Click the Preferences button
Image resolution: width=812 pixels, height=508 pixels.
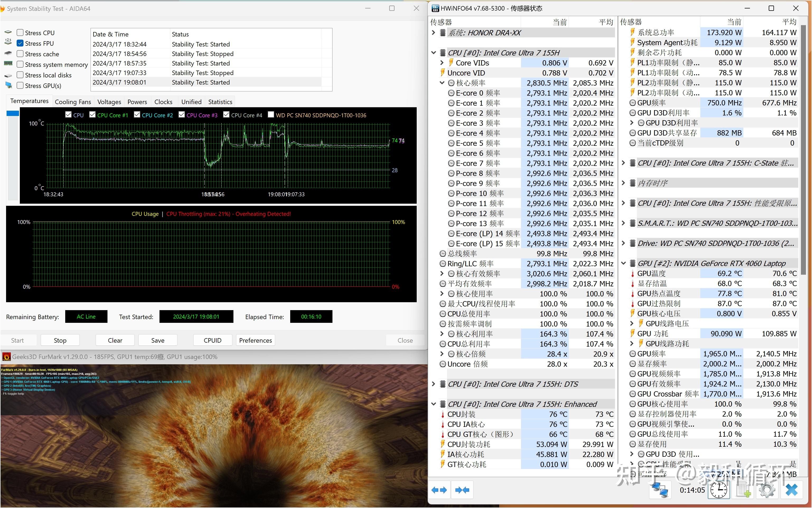click(x=255, y=340)
